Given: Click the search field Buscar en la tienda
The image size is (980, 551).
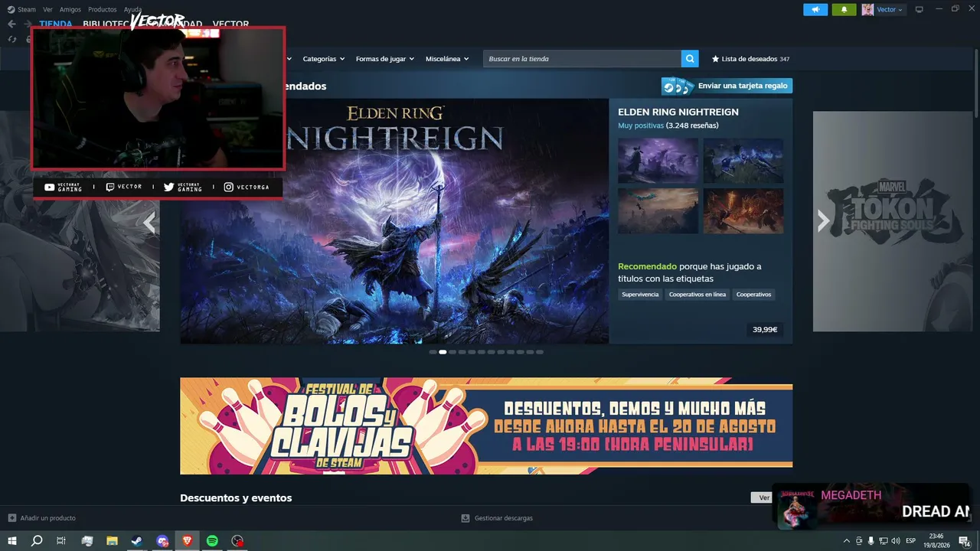Looking at the screenshot, I should point(582,59).
